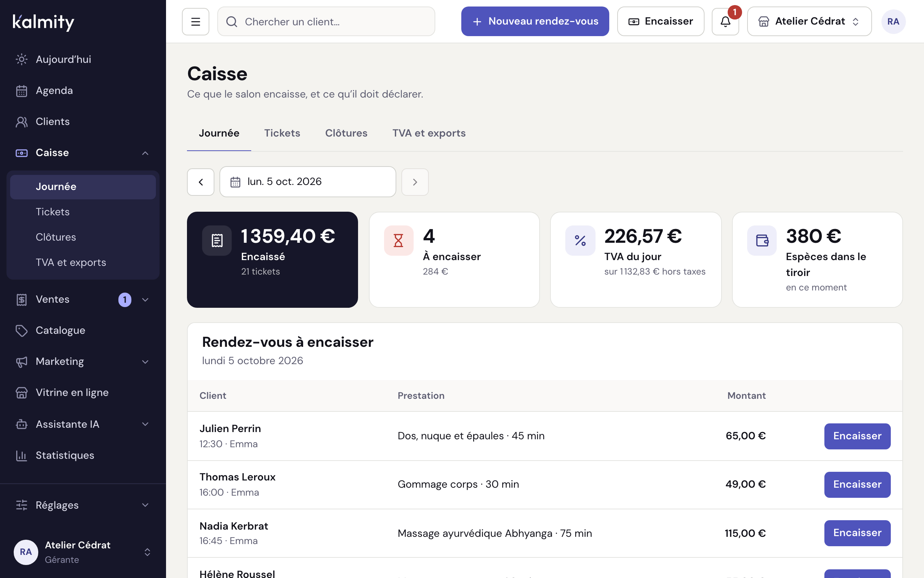924x578 pixels.
Task: Open Tickets in the Caisse submenu
Action: (x=83, y=212)
